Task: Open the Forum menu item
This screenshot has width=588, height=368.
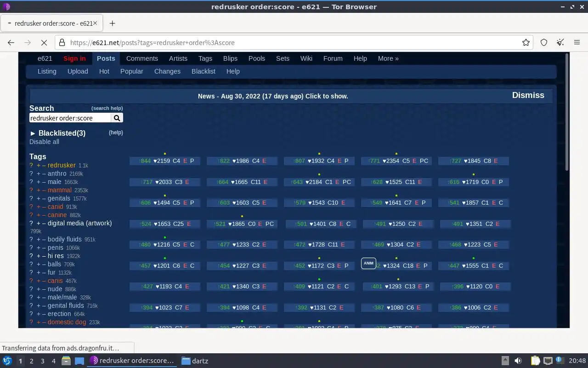Action: click(333, 58)
